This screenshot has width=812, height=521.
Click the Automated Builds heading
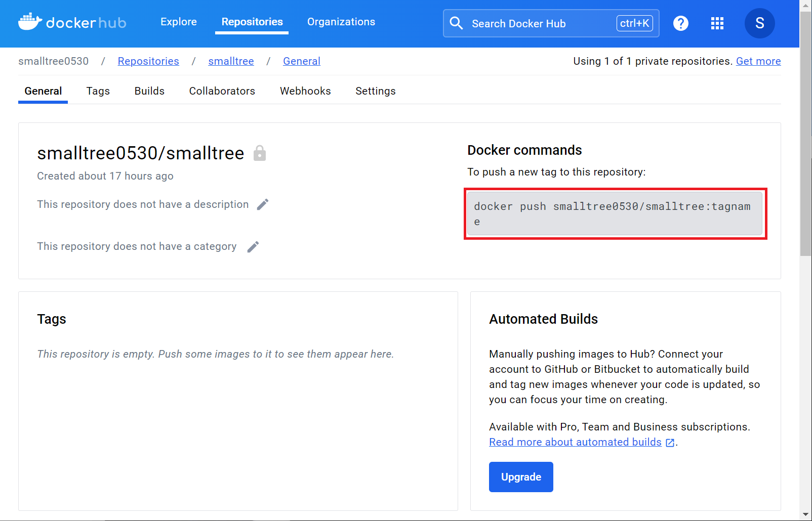coord(543,319)
